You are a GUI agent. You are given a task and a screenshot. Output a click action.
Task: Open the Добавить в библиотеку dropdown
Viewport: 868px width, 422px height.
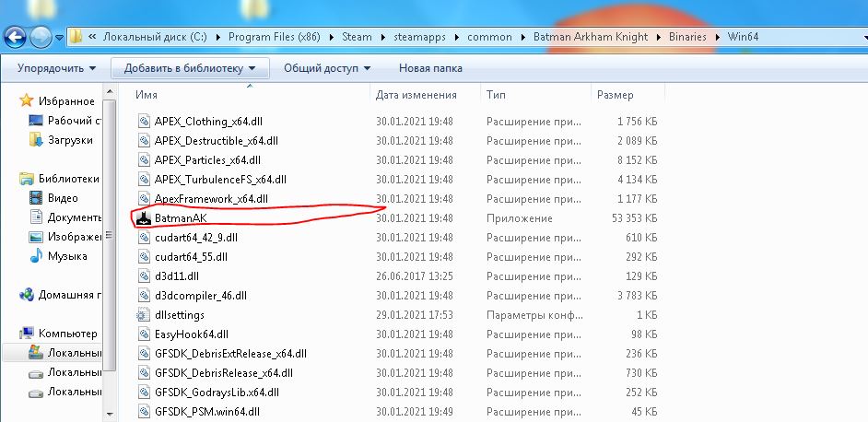pos(190,68)
